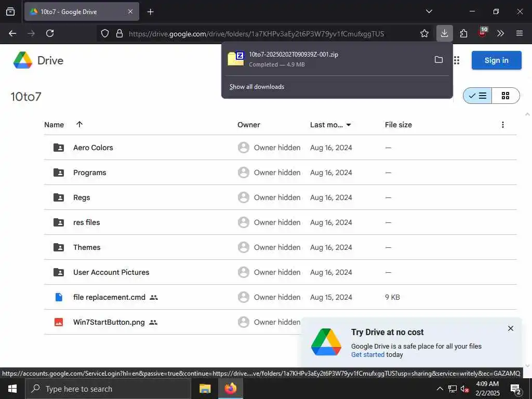
Task: Click the uBlock extension badge icon
Action: (x=483, y=33)
